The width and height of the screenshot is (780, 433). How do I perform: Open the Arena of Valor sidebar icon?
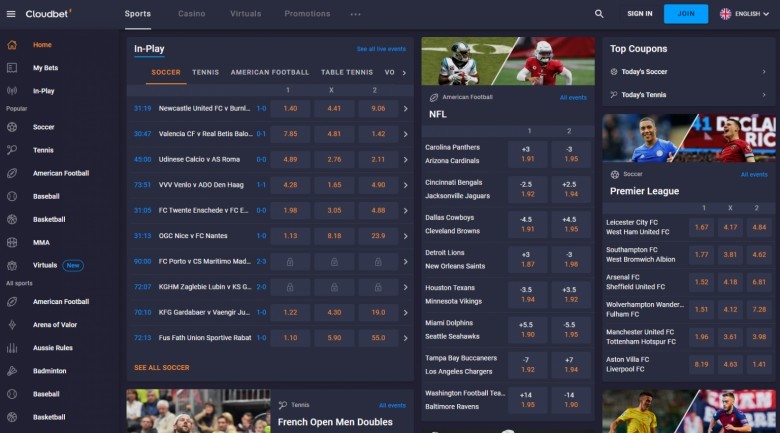point(12,325)
